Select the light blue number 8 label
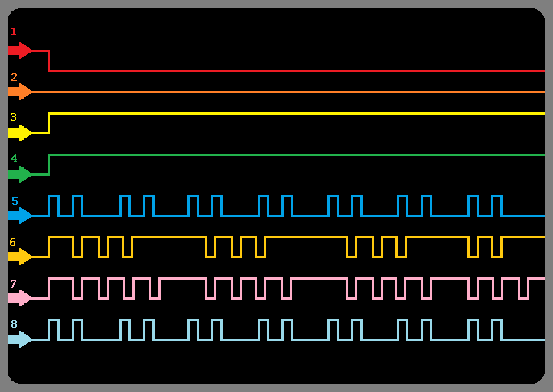This screenshot has height=392, width=553. [14, 324]
